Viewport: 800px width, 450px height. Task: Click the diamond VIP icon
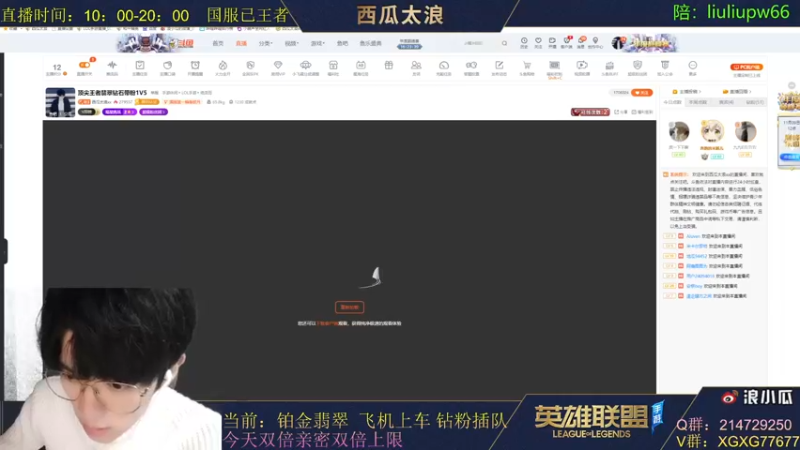point(278,65)
